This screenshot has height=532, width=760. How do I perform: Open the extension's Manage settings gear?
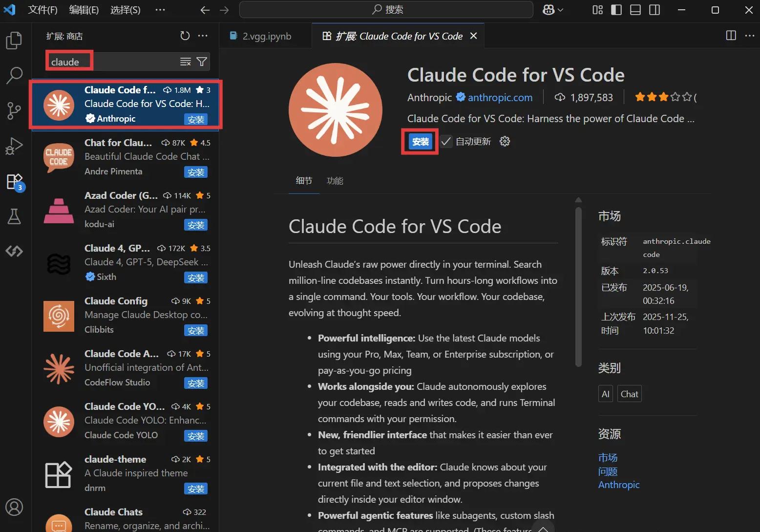click(504, 141)
